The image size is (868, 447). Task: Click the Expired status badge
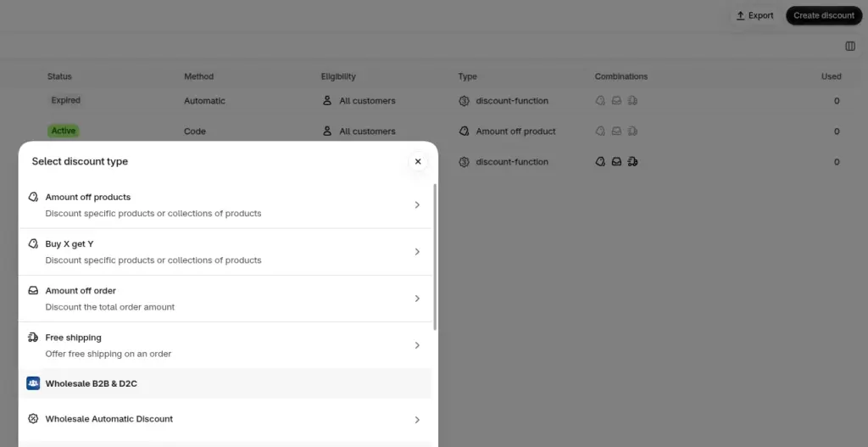[x=66, y=100]
